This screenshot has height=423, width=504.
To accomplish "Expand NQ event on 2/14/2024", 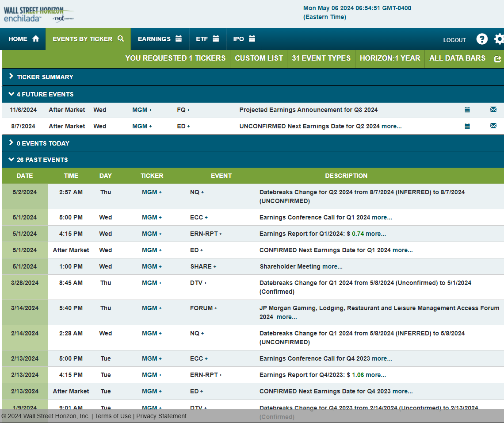I will pos(197,333).
